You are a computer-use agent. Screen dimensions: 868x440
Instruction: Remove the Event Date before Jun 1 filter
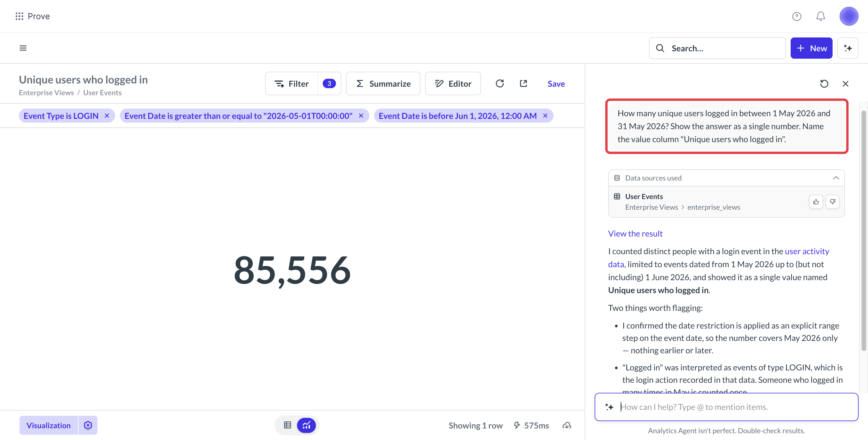point(545,116)
